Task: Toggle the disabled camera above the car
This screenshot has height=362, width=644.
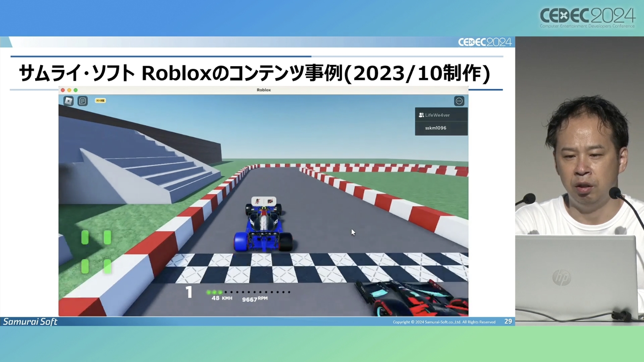Action: tap(270, 201)
